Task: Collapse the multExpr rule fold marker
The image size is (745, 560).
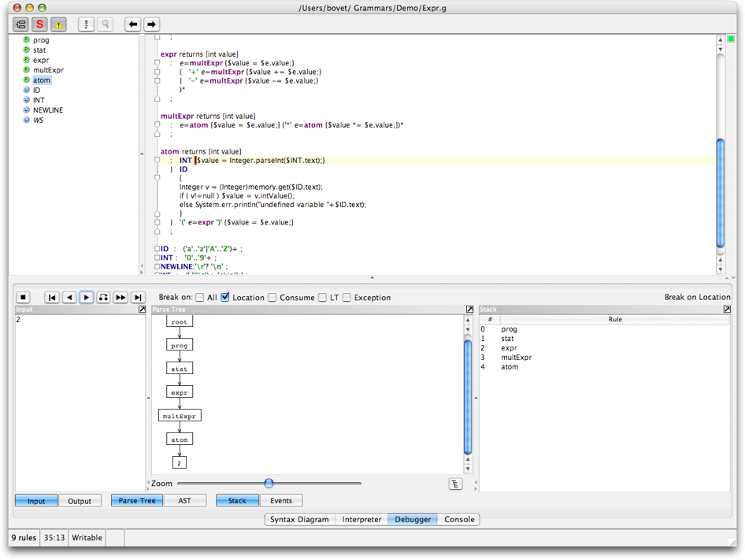Action: (158, 124)
